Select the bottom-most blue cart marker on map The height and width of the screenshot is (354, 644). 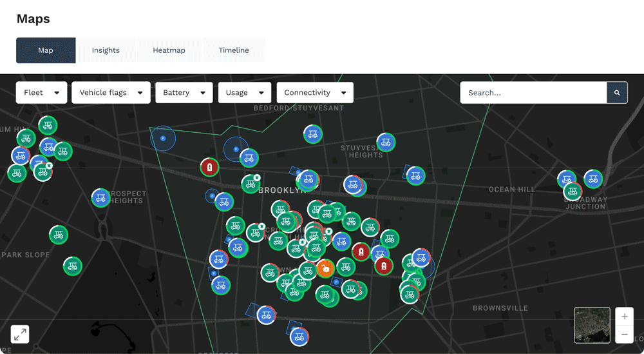[299, 337]
